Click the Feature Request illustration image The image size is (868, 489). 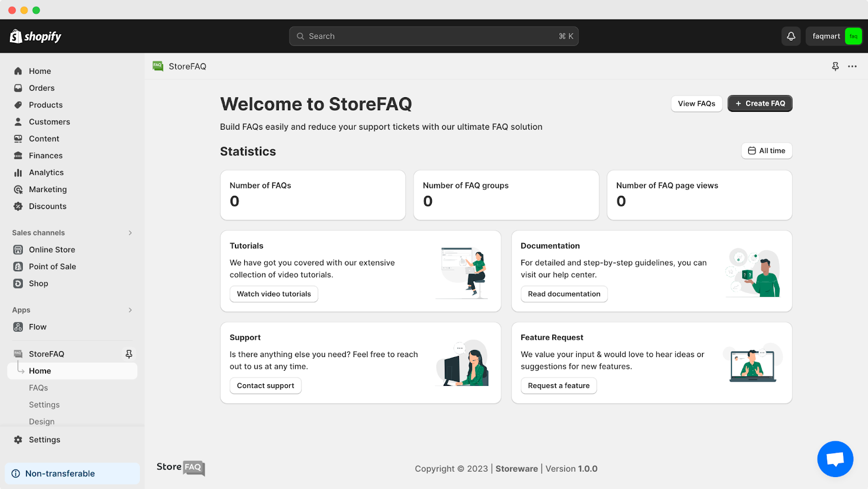[x=754, y=363]
